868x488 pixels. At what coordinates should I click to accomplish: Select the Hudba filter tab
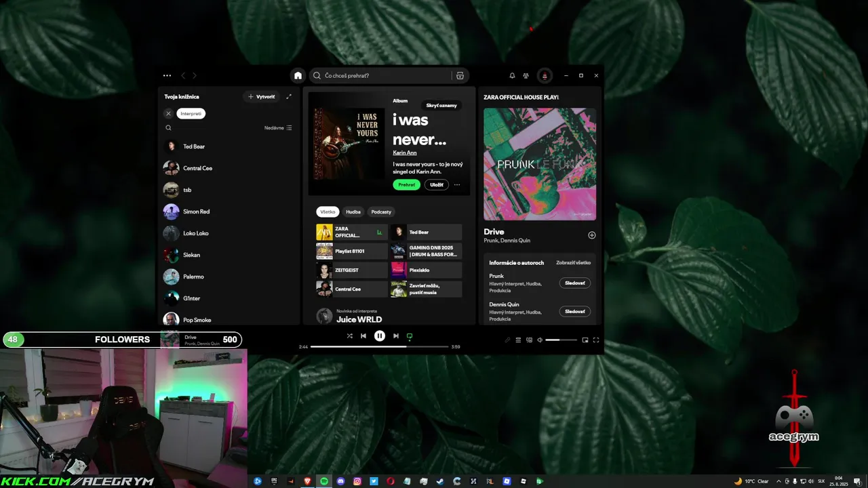[x=353, y=212]
